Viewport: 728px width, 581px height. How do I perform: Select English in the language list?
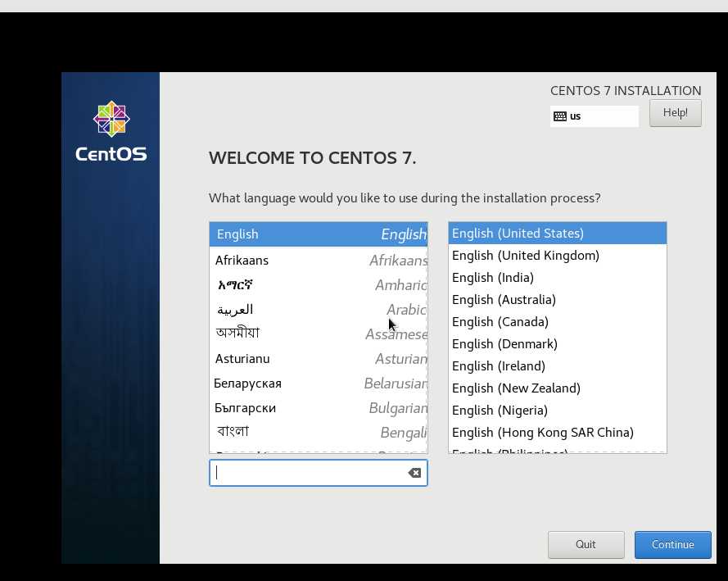coord(319,234)
